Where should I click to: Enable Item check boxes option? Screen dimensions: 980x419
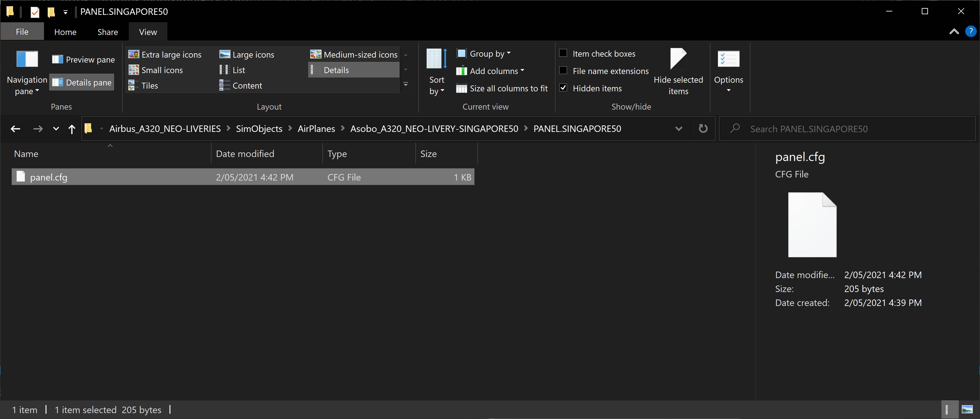[563, 53]
